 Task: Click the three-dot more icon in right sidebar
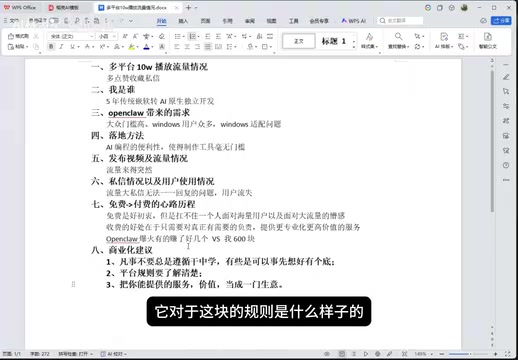click(x=506, y=180)
